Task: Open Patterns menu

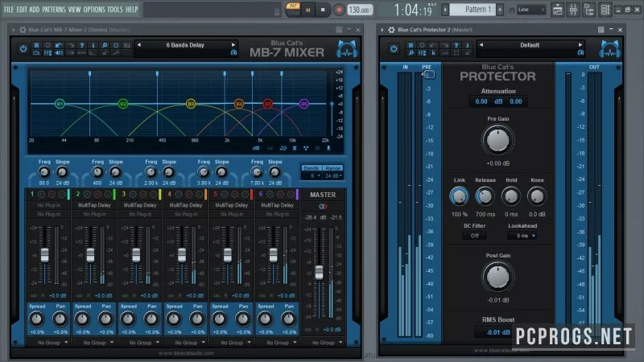Action: [x=54, y=9]
